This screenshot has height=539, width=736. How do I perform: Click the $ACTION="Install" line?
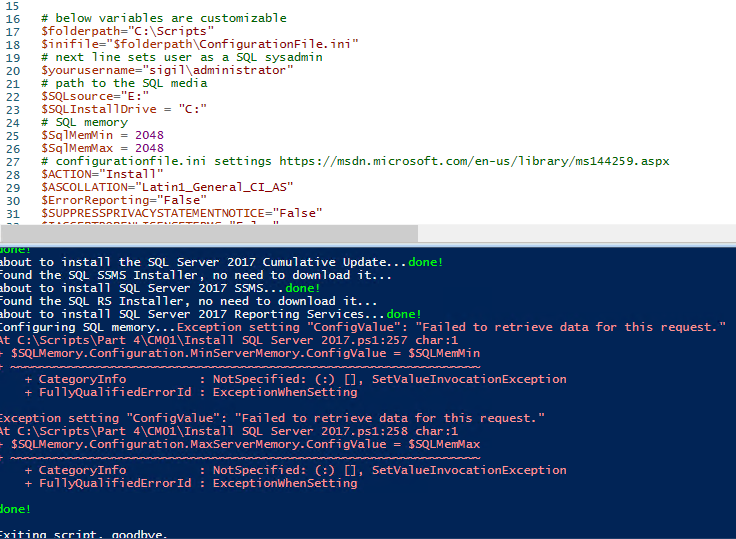click(x=102, y=174)
